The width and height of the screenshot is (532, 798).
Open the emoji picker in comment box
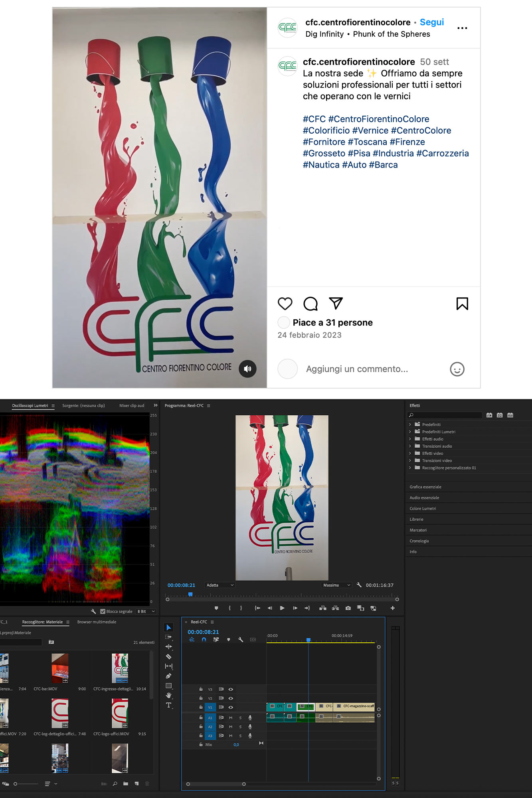(x=457, y=369)
